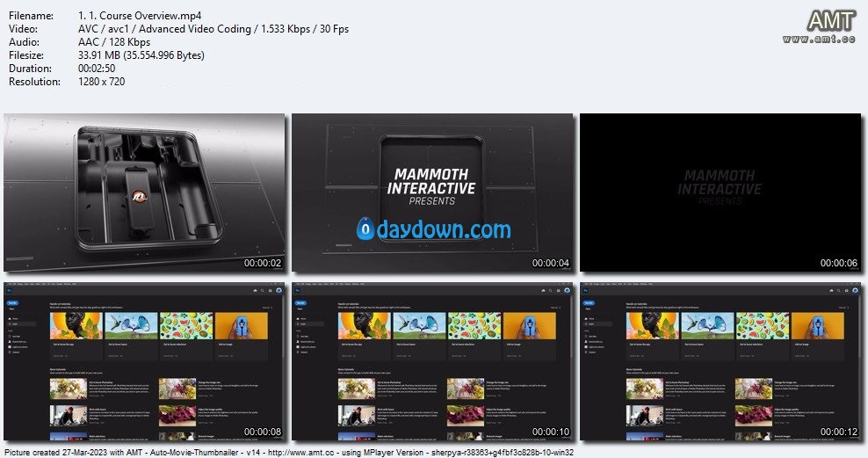This screenshot has height=458, width=868.
Task: Click the 'Resolution:' label
Action: pos(34,82)
